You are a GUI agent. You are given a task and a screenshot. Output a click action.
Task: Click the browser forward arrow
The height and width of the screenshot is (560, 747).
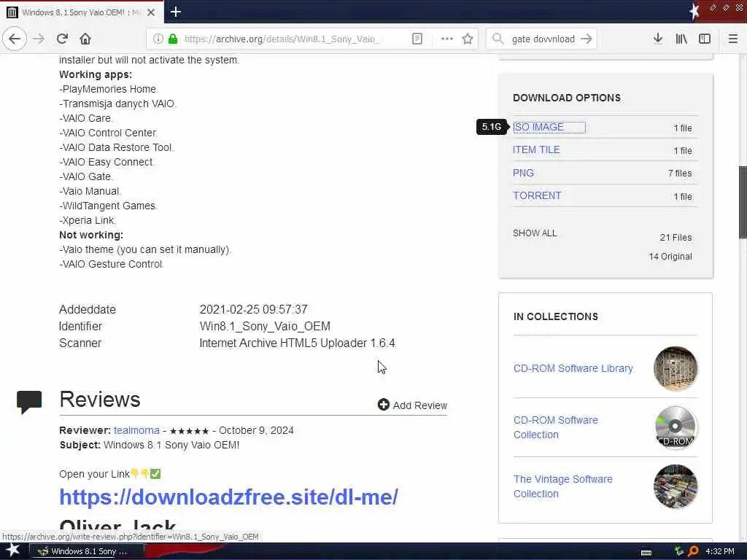pyautogui.click(x=39, y=39)
